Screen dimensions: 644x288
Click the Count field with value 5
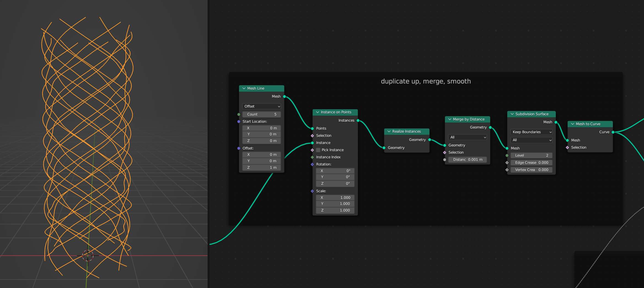(262, 114)
